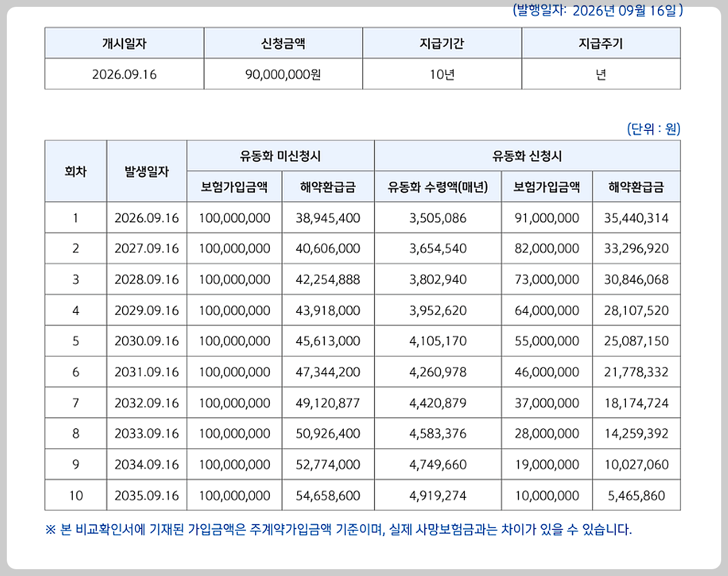Select the 14,259,392 cell
Image resolution: width=728 pixels, height=576 pixels.
coord(636,433)
